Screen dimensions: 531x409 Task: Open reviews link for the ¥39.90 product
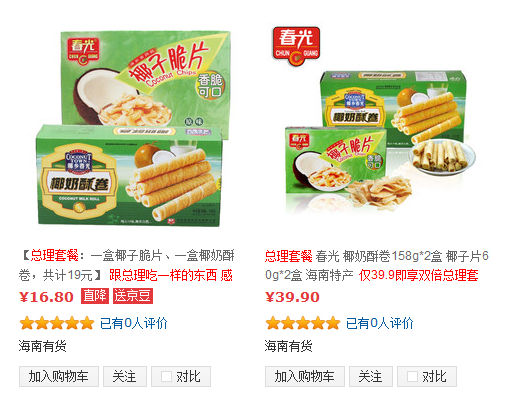tap(380, 323)
